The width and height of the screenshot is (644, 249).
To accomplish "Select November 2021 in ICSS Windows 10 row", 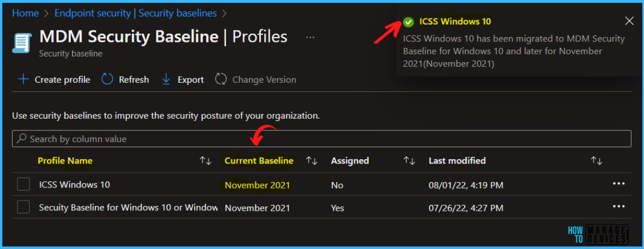I will click(258, 185).
